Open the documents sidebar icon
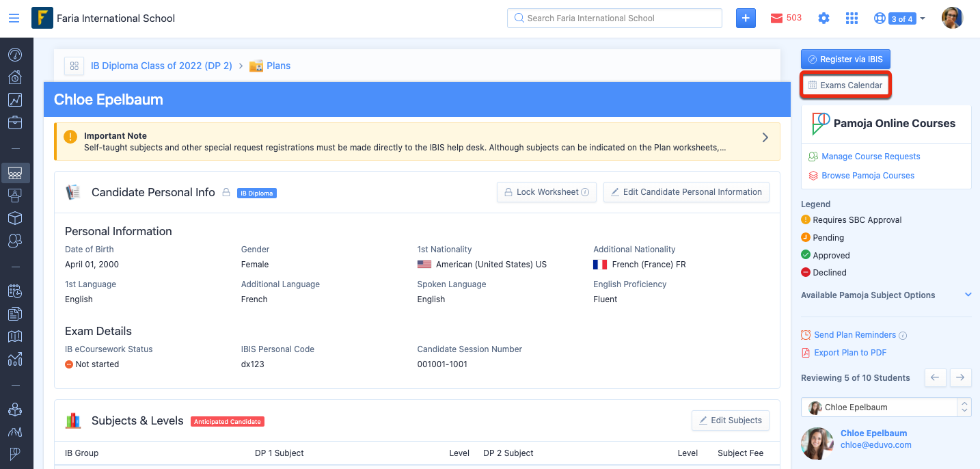 [15, 313]
